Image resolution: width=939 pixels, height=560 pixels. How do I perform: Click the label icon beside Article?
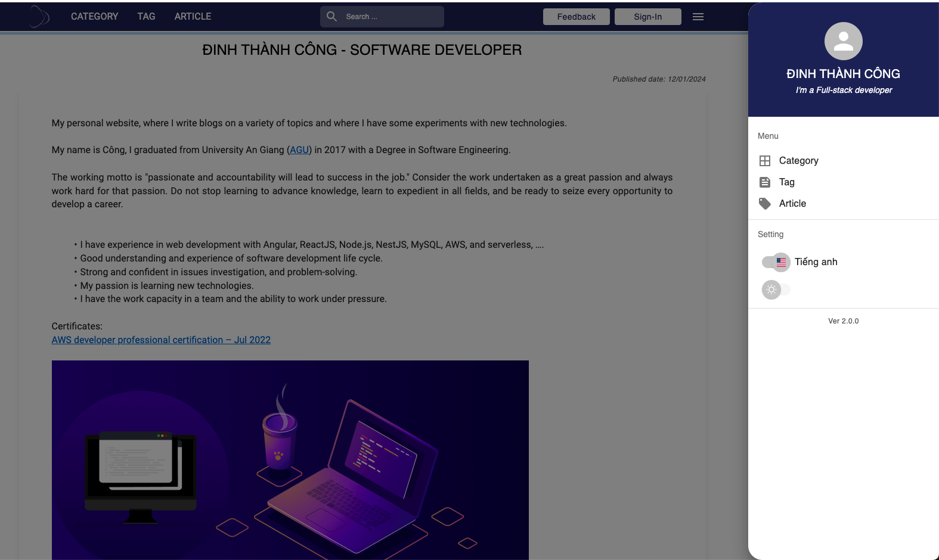click(765, 204)
